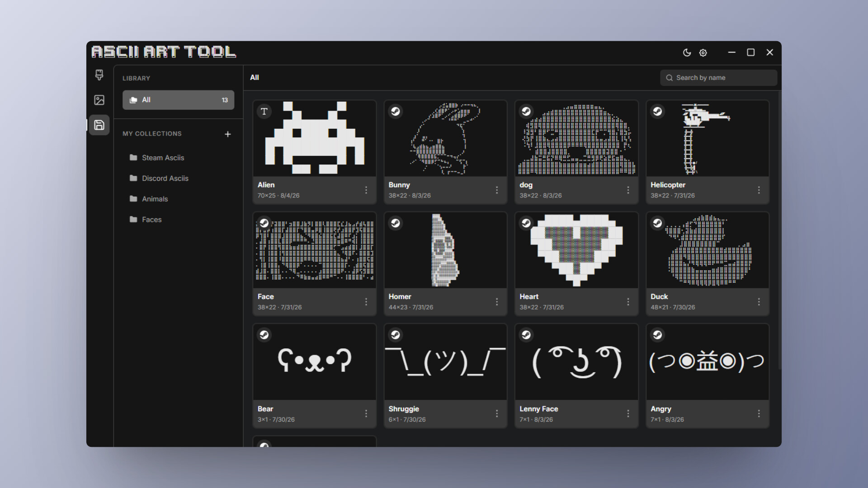Click the Steam badge on Homer card

pos(396,223)
